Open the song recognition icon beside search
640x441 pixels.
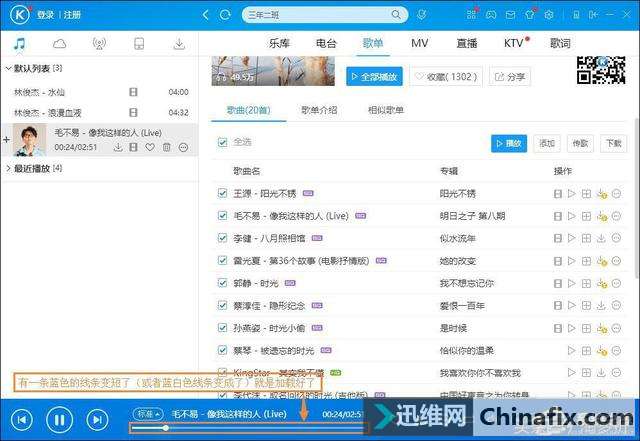point(422,15)
